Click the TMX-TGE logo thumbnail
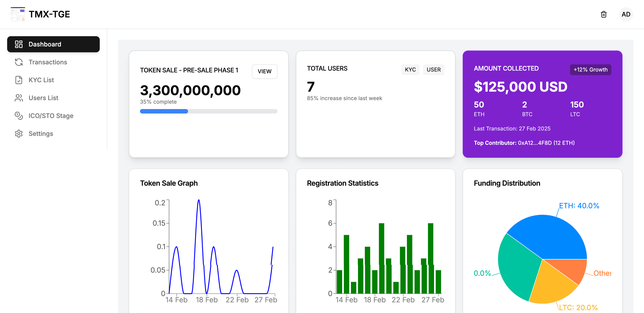The width and height of the screenshot is (644, 313). (x=18, y=14)
